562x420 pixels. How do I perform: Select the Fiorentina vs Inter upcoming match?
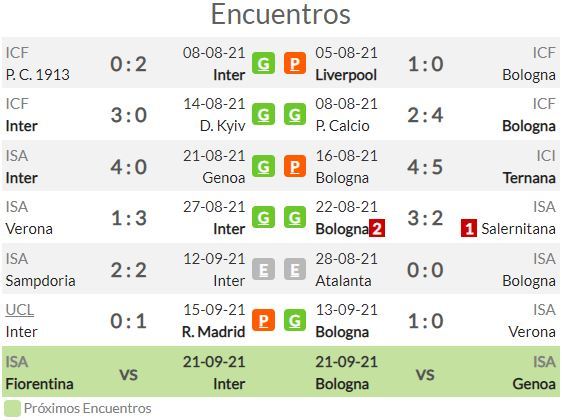tap(125, 372)
